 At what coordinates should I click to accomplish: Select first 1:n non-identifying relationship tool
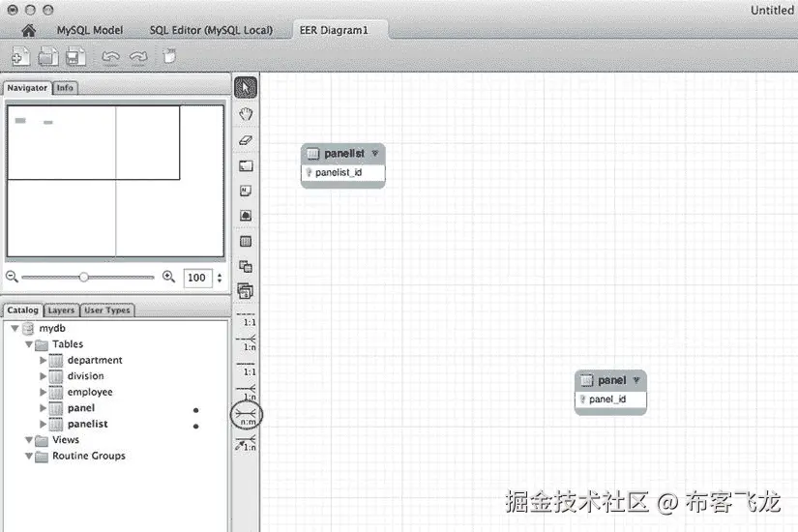point(247,343)
